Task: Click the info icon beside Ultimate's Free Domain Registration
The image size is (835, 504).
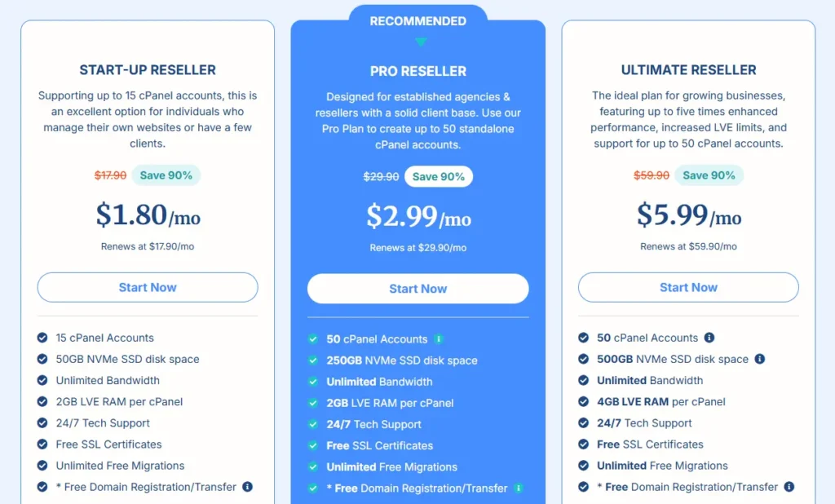Action: click(789, 486)
